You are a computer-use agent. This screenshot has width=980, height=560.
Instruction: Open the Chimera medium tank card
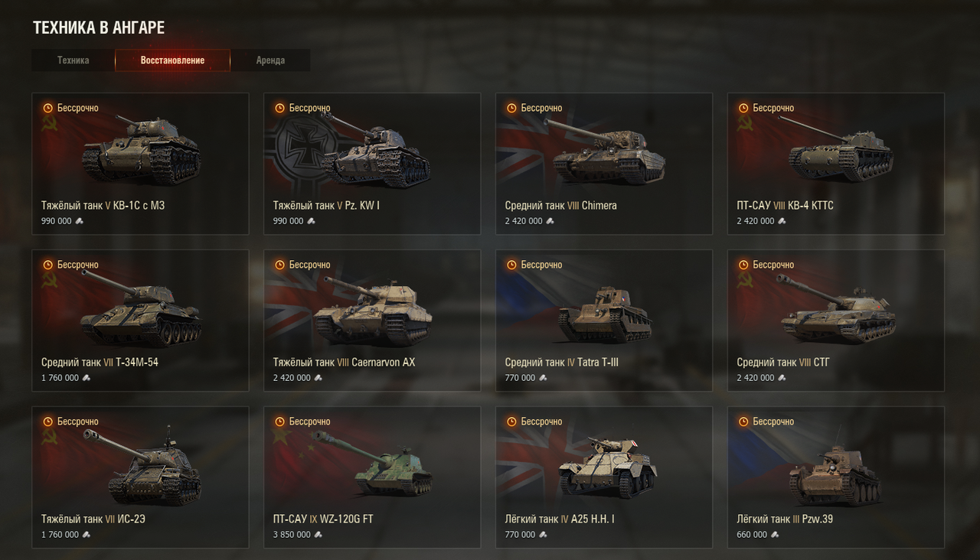coord(604,164)
